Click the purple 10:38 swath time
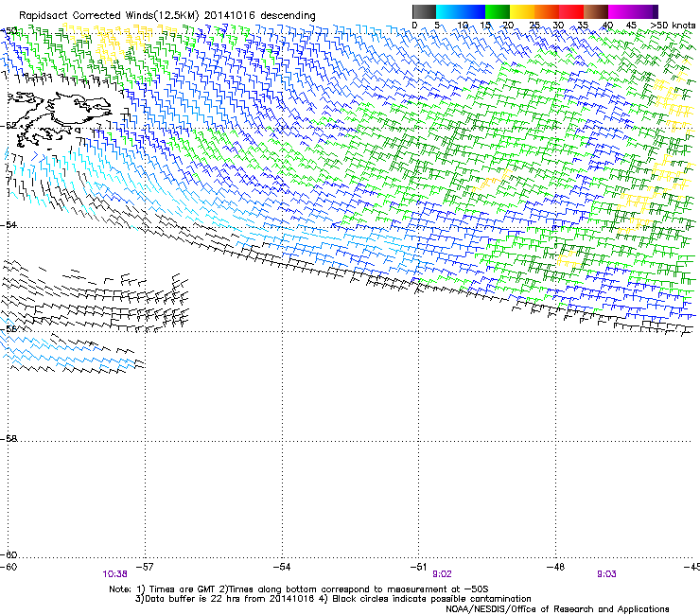This screenshot has height=615, width=700. (x=114, y=574)
